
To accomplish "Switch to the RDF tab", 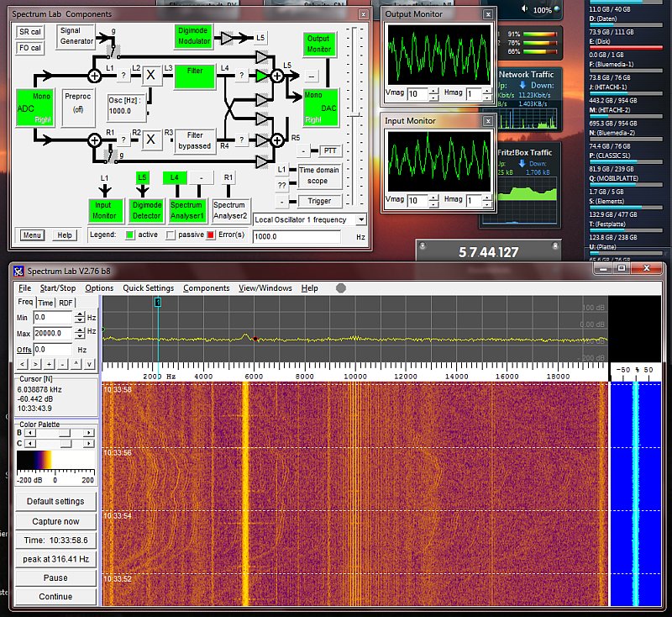I will coord(66,303).
